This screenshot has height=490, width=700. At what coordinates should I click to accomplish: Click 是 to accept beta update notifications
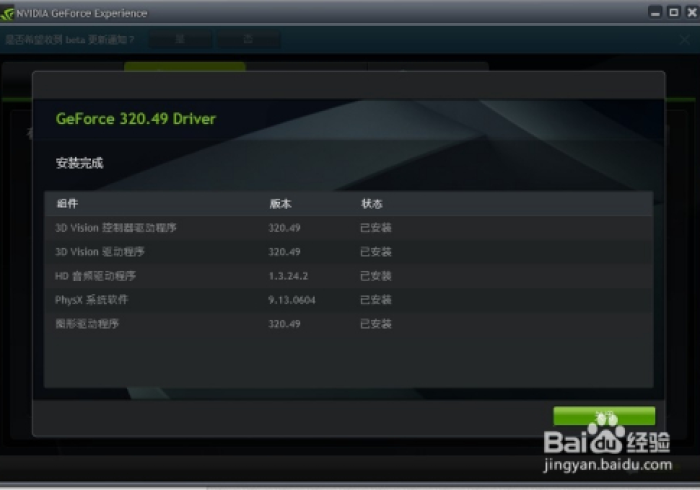pyautogui.click(x=181, y=39)
